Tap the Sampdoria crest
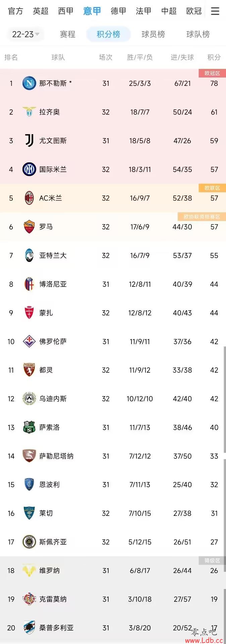 click(29, 628)
